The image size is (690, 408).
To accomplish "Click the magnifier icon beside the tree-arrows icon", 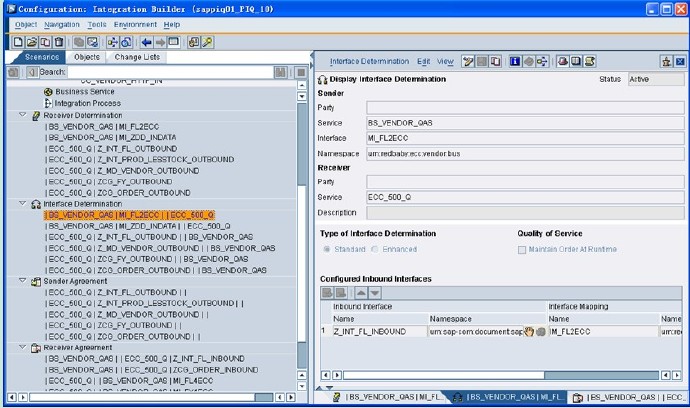I will [x=126, y=42].
